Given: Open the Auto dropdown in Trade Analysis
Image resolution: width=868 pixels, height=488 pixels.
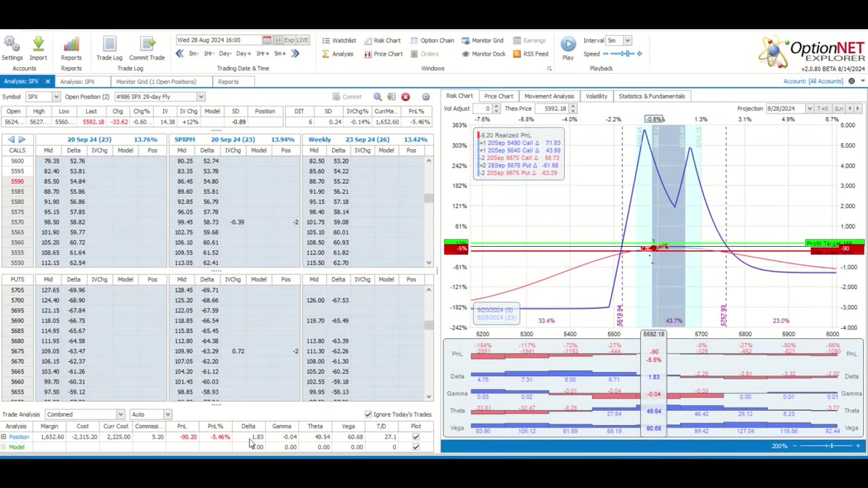Looking at the screenshot, I should [167, 414].
